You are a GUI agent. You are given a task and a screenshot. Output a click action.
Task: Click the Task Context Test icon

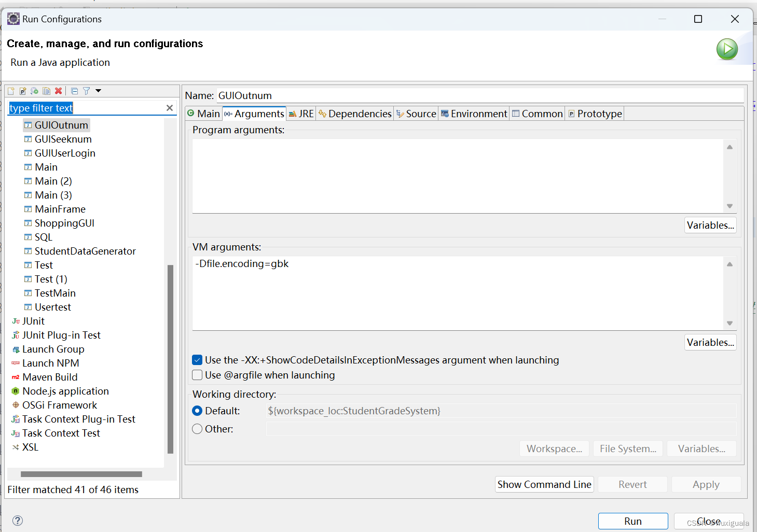tap(16, 433)
